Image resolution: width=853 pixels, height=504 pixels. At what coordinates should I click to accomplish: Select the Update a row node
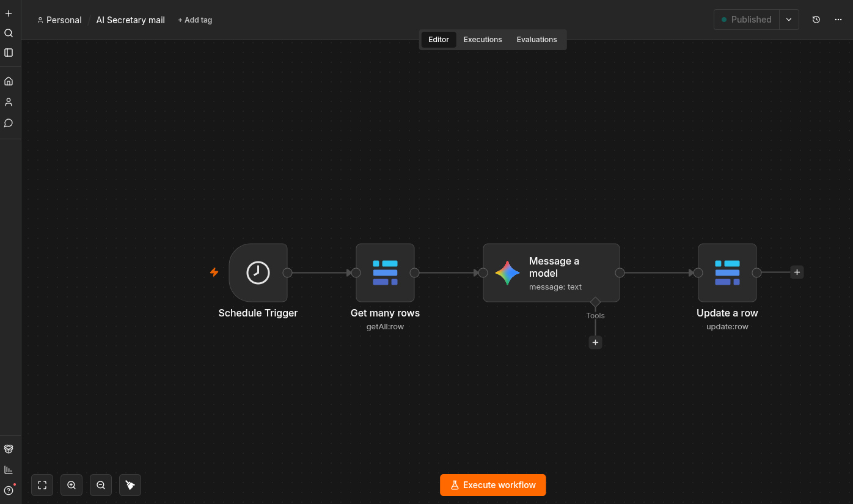(x=727, y=272)
